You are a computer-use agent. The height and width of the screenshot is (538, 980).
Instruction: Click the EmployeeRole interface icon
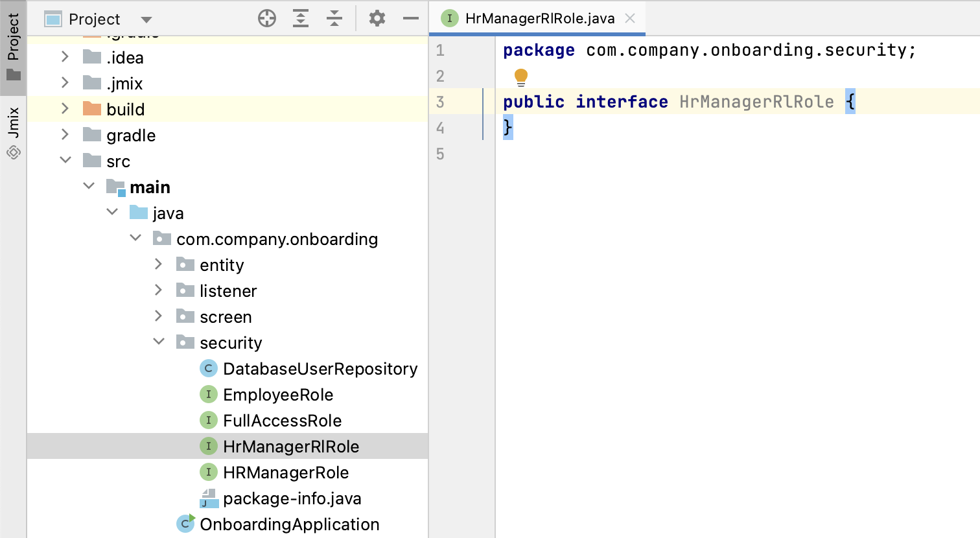point(208,394)
